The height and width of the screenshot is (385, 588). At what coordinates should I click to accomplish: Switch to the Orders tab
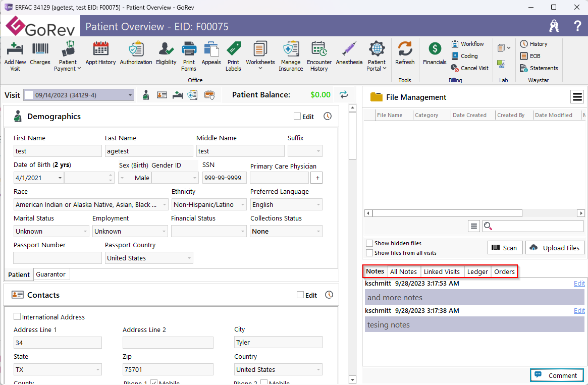pyautogui.click(x=504, y=271)
